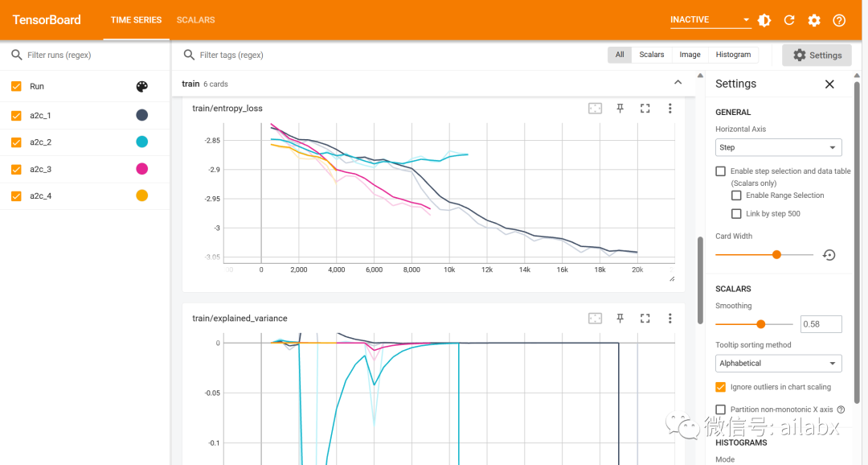
Task: Open the help question-mark icon
Action: (x=839, y=20)
